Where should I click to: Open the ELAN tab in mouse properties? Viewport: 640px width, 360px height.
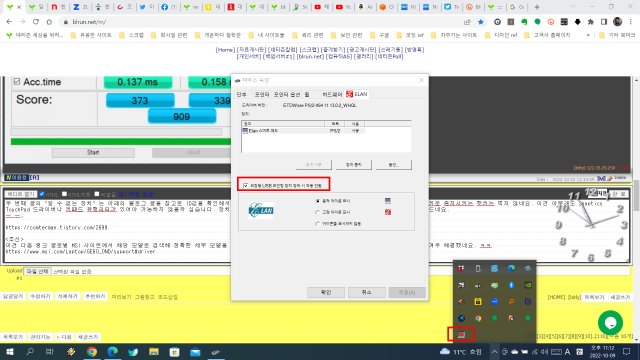(357, 94)
